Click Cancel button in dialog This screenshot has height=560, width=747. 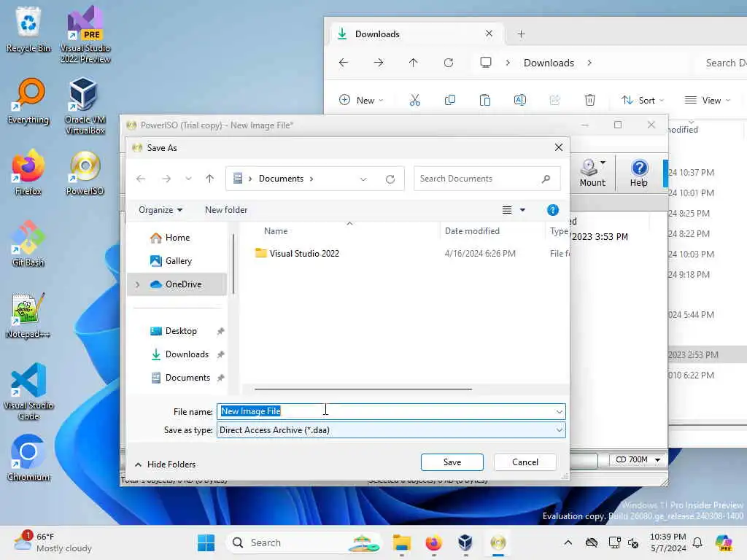point(525,462)
